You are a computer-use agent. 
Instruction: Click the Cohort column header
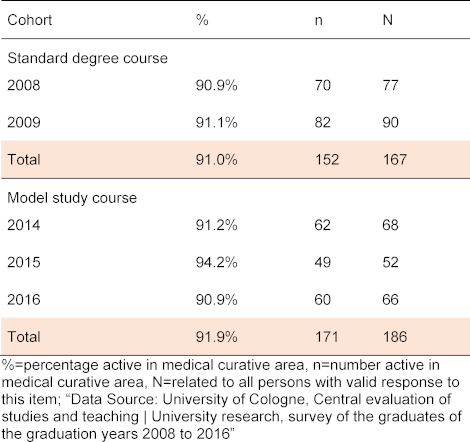point(30,20)
